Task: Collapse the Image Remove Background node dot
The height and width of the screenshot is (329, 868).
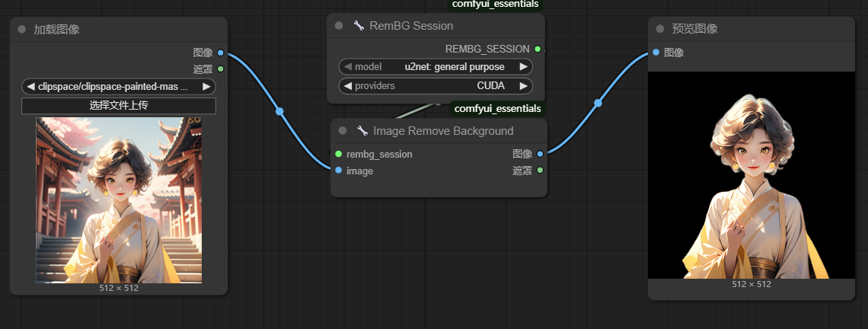Action: [x=343, y=131]
